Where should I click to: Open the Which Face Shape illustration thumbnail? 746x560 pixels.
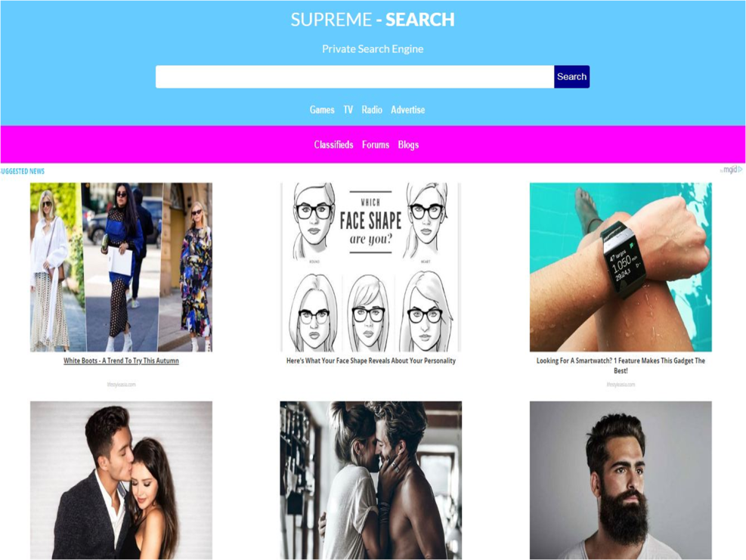pos(370,268)
